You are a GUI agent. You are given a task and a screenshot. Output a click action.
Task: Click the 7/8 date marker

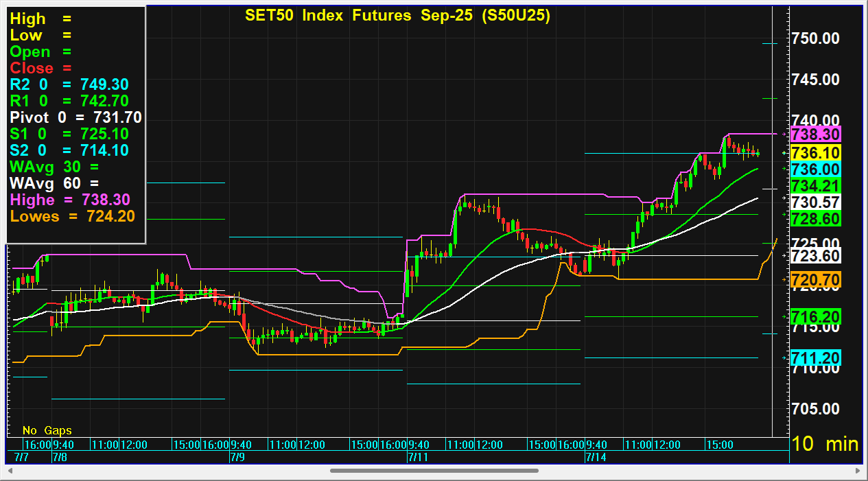60,457
